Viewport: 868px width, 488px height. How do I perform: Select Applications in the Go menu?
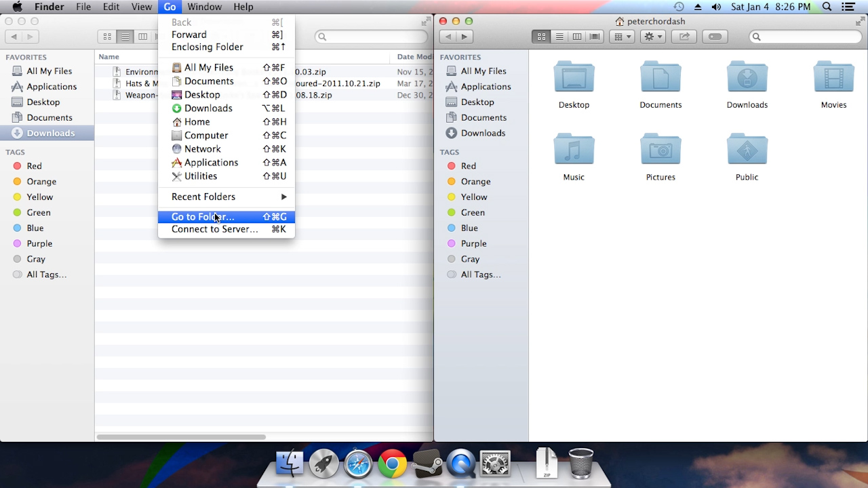pos(226,163)
